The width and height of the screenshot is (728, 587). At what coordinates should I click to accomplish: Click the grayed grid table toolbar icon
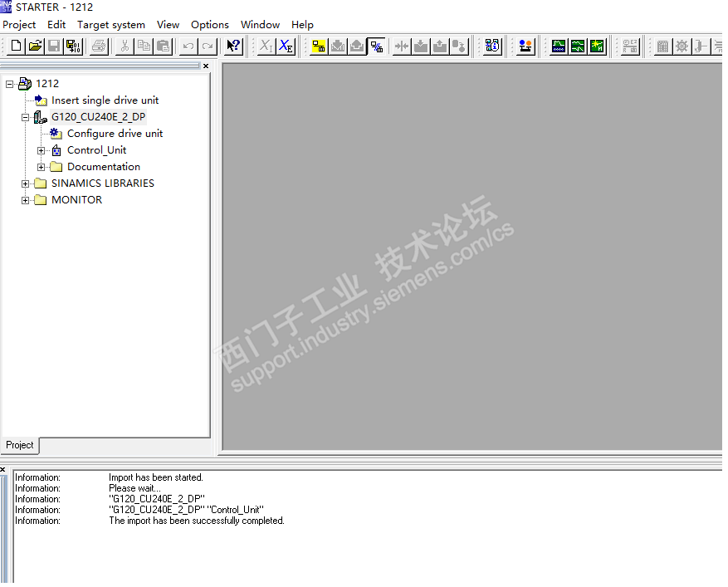[x=663, y=46]
